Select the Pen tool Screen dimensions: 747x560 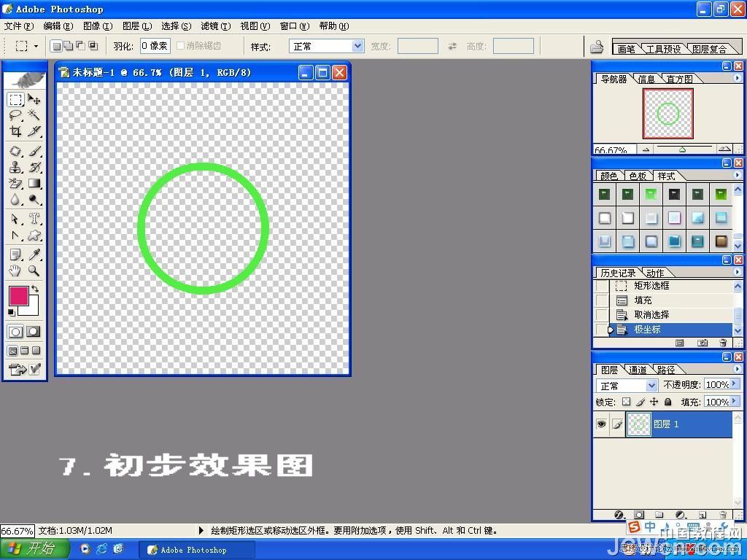point(16,236)
